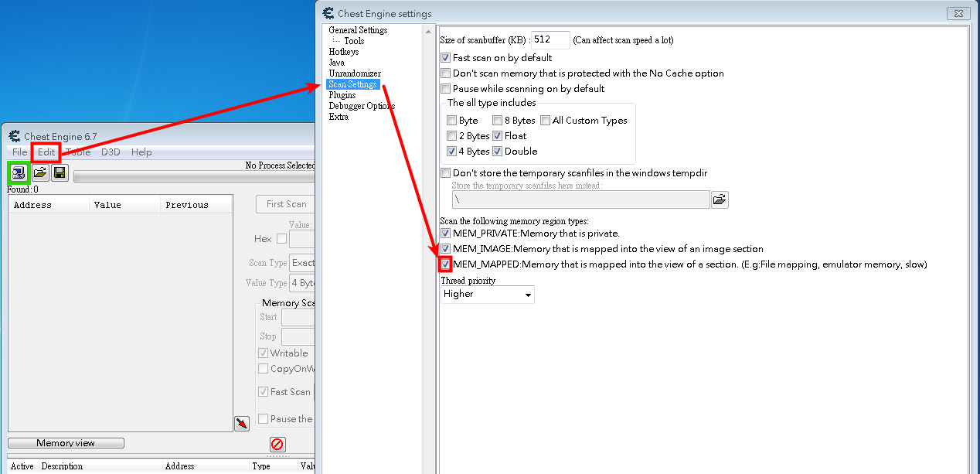Toggle the Writable checkbox
980x474 pixels.
point(264,353)
